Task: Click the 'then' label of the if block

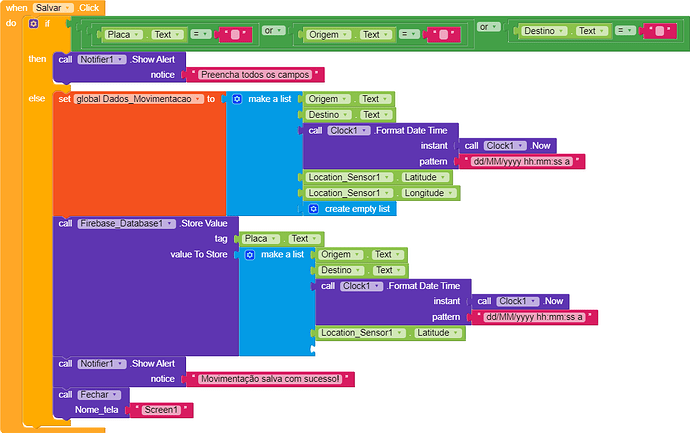Action: pyautogui.click(x=37, y=59)
